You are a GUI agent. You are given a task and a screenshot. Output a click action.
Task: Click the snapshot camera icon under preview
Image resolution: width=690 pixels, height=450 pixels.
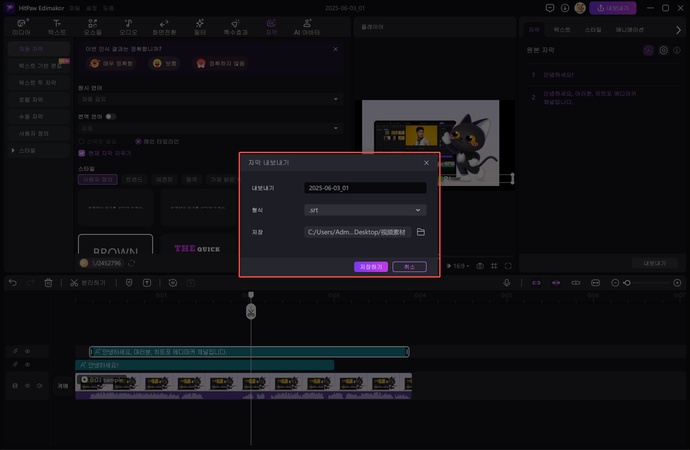tap(480, 266)
